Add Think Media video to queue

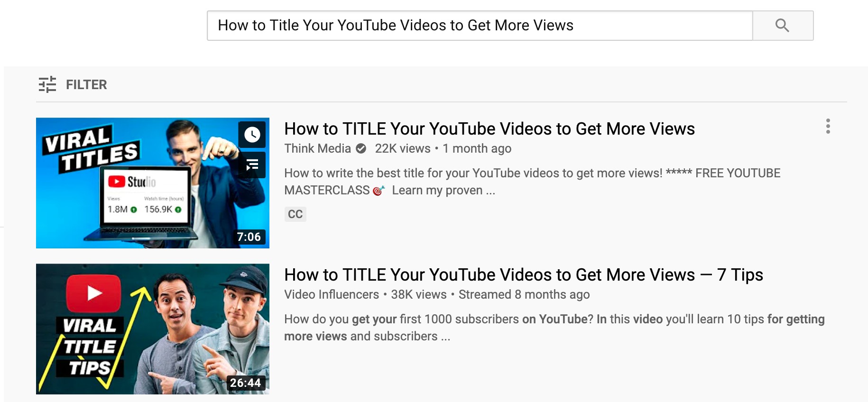point(252,164)
